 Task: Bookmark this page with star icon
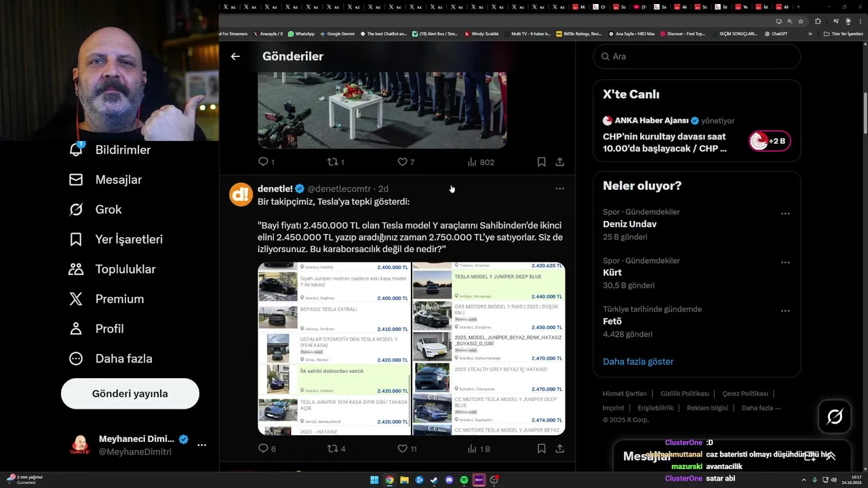(801, 21)
